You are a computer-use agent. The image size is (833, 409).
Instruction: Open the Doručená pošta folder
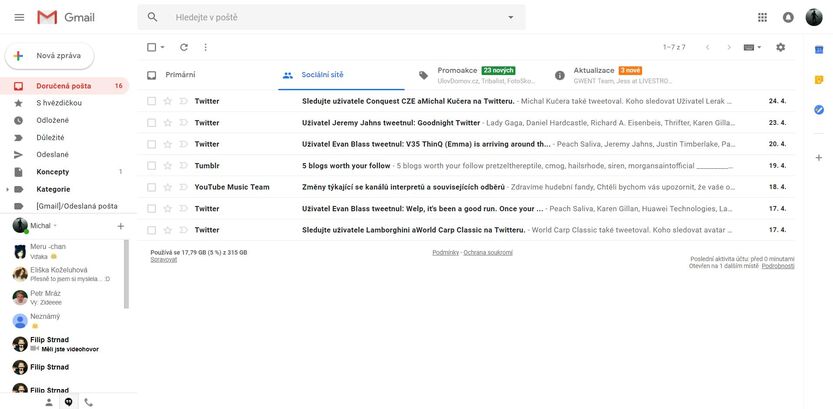coord(64,86)
